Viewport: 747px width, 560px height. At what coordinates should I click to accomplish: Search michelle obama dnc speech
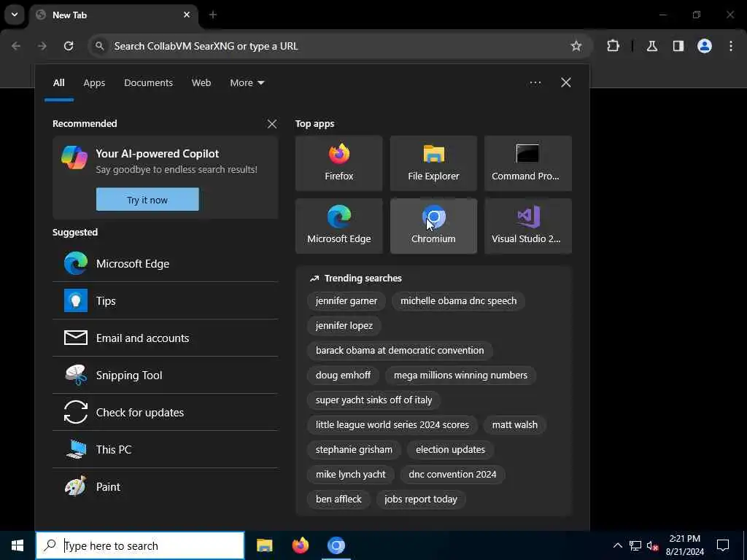(458, 300)
